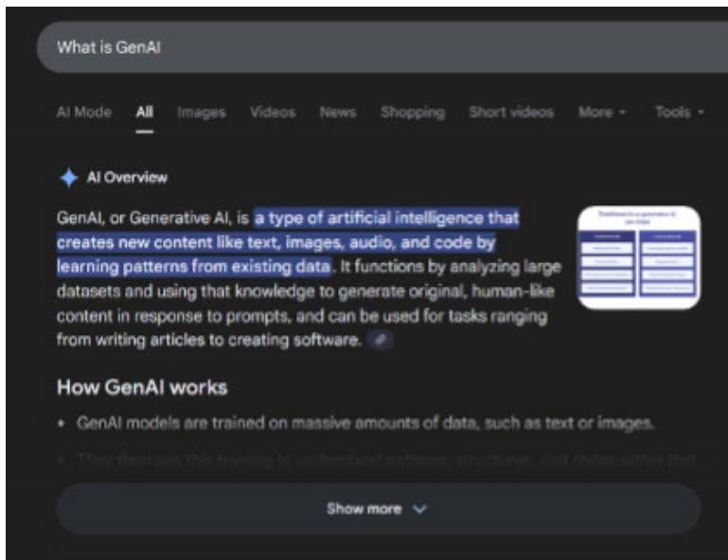Click the source link icon after 'software.'
Image resolution: width=728 pixels, height=560 pixels.
[x=380, y=341]
